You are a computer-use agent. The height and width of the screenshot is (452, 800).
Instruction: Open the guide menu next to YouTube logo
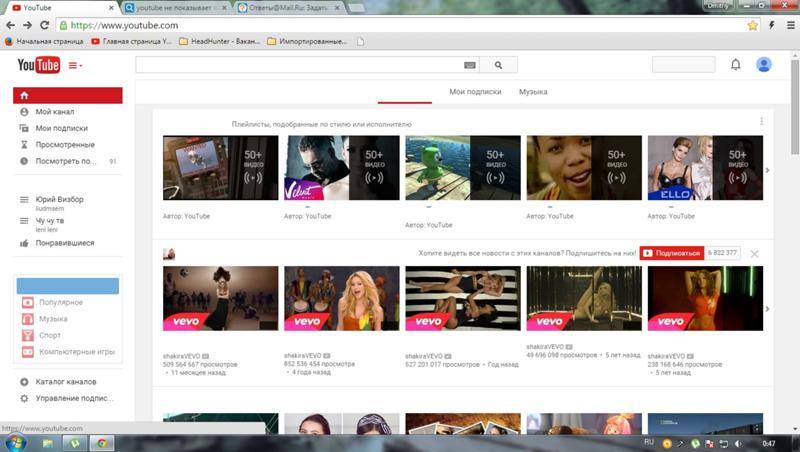(76, 65)
